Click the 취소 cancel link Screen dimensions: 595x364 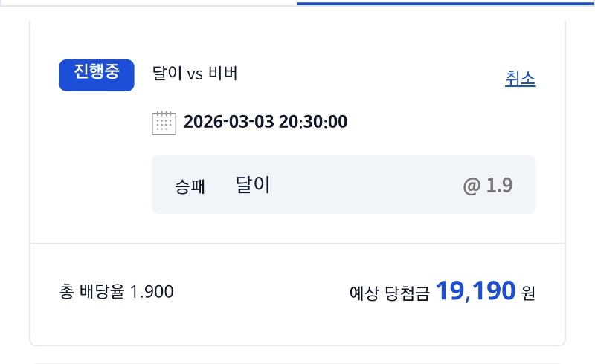[520, 79]
